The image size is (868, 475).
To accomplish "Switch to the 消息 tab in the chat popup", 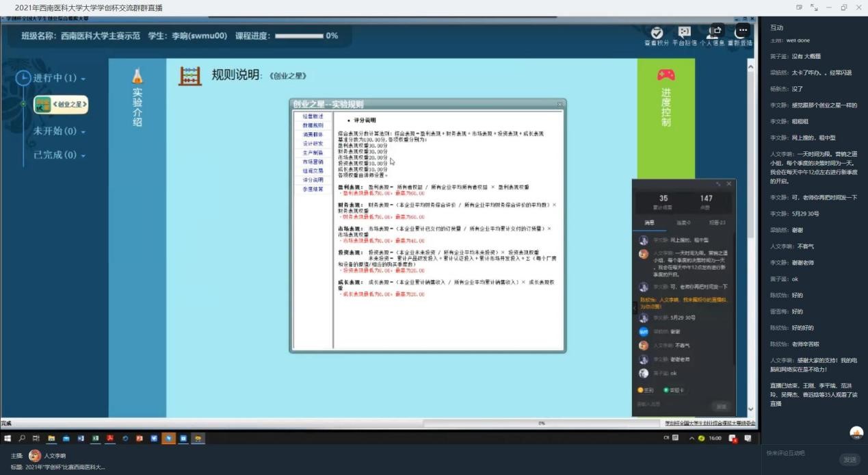I will coord(650,222).
